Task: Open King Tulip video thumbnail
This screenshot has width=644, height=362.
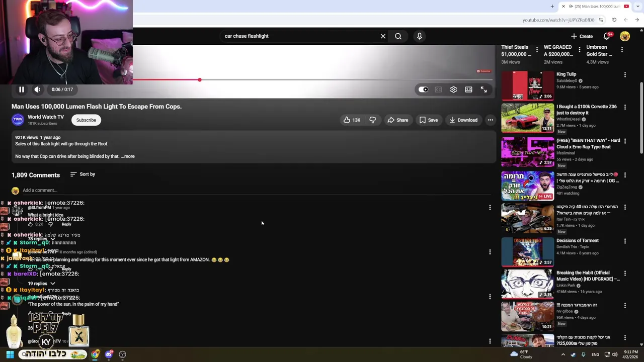Action: 527,85
